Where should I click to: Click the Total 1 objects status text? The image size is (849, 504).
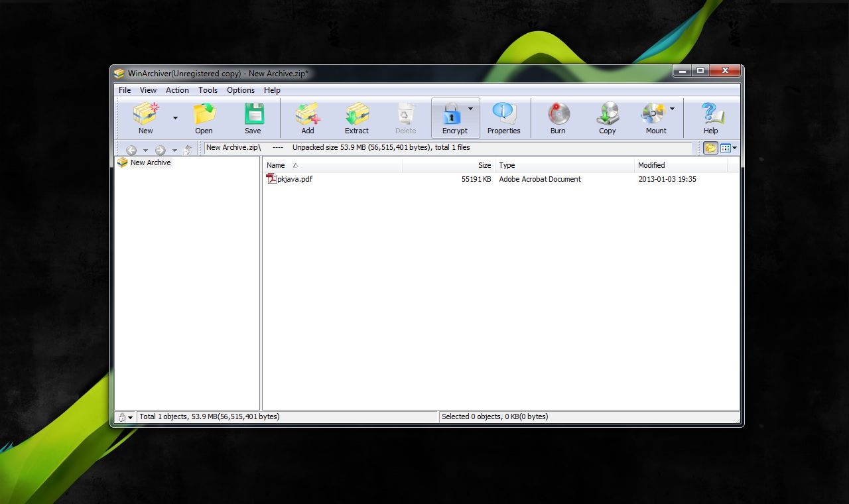(x=209, y=416)
